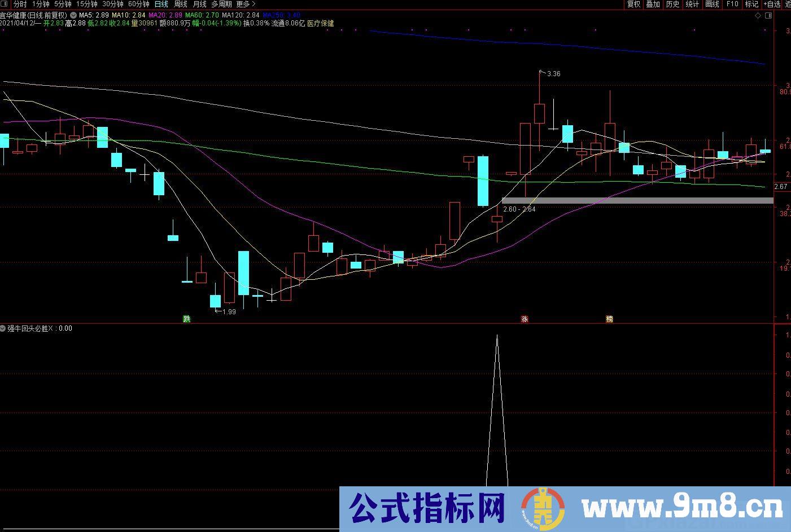This screenshot has width=791, height=532.
Task: Switch to the 周线 weekly chart
Action: click(181, 4)
